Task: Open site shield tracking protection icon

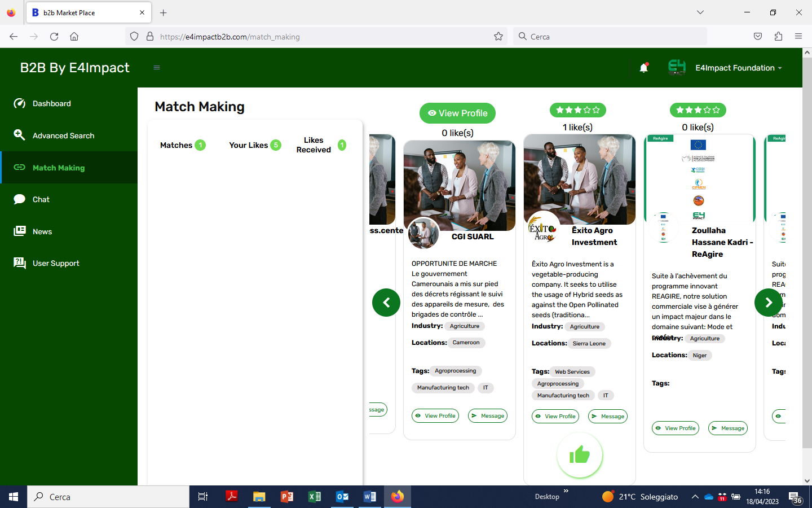Action: 134,36
